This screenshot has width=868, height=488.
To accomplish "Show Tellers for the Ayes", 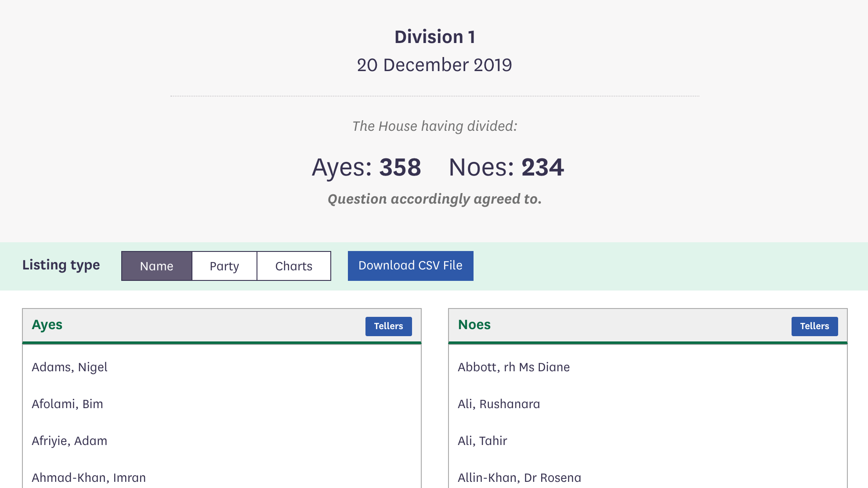I will [388, 326].
